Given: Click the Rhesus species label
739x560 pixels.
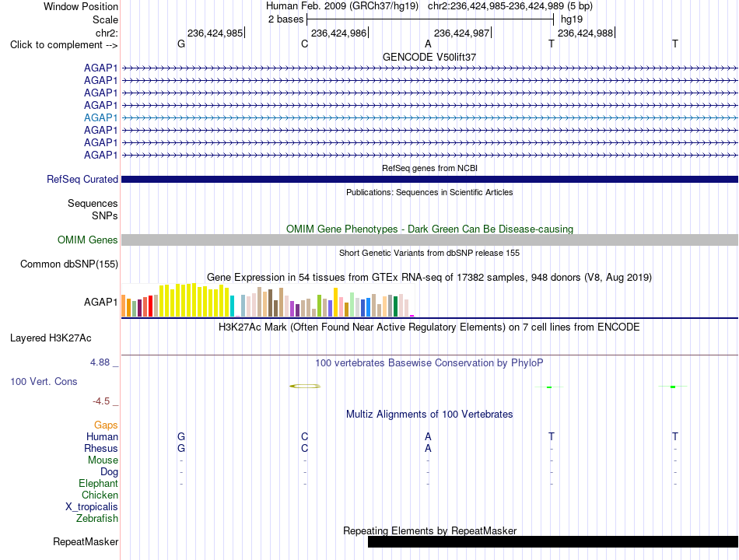Looking at the screenshot, I should click(x=101, y=448).
